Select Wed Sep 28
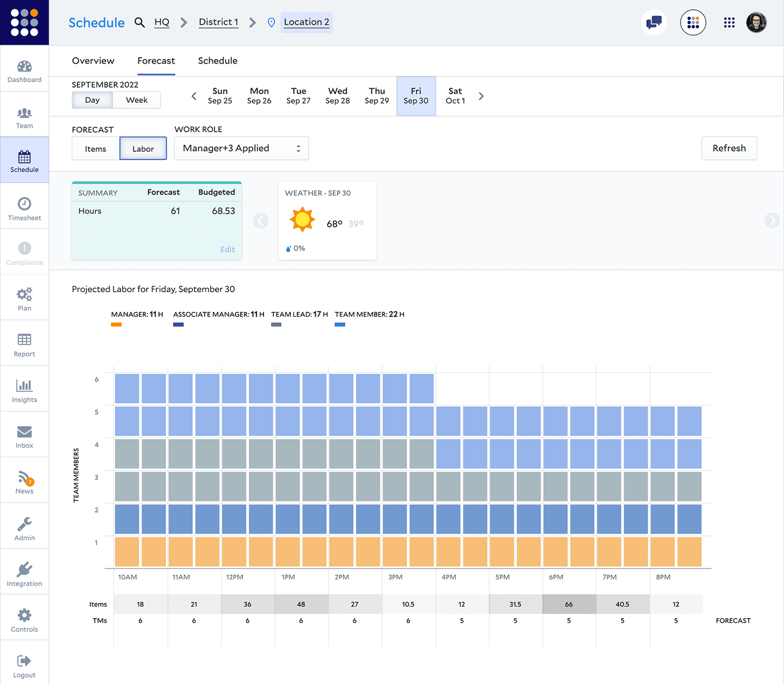 pos(338,96)
